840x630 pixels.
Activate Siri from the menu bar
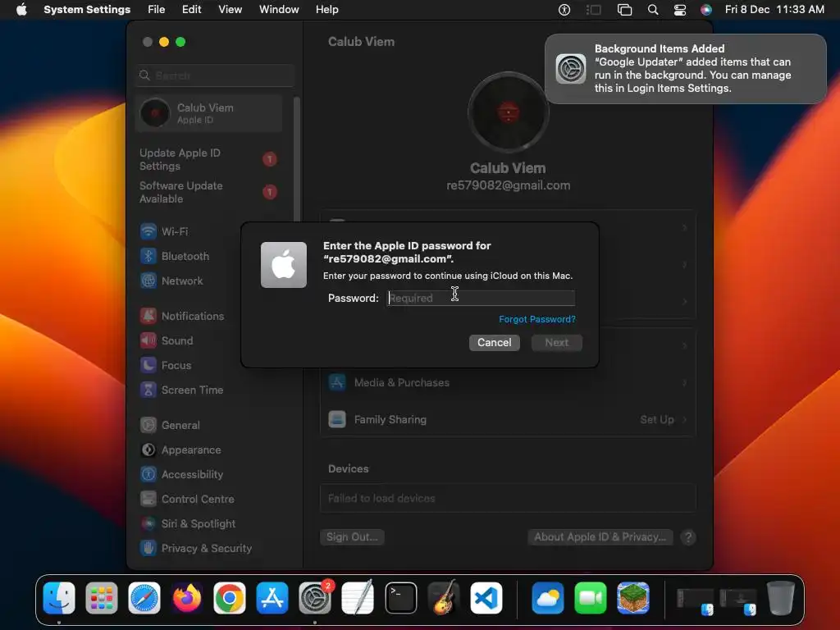click(x=706, y=10)
